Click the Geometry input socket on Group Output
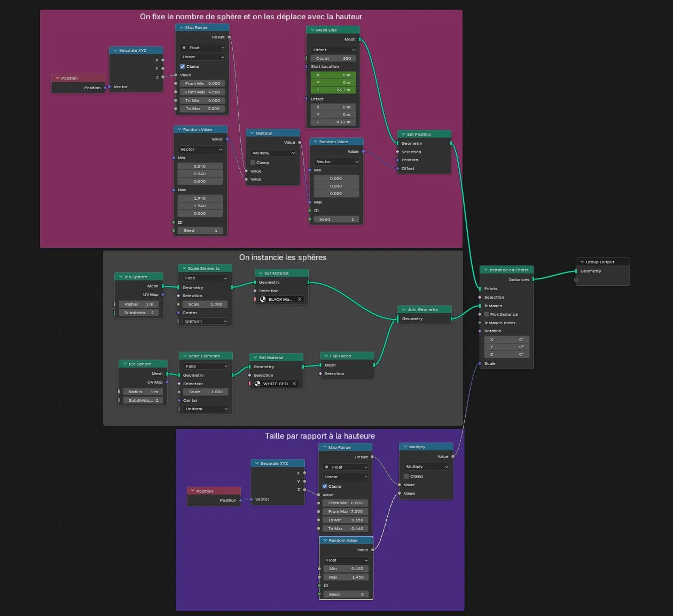 pyautogui.click(x=576, y=271)
